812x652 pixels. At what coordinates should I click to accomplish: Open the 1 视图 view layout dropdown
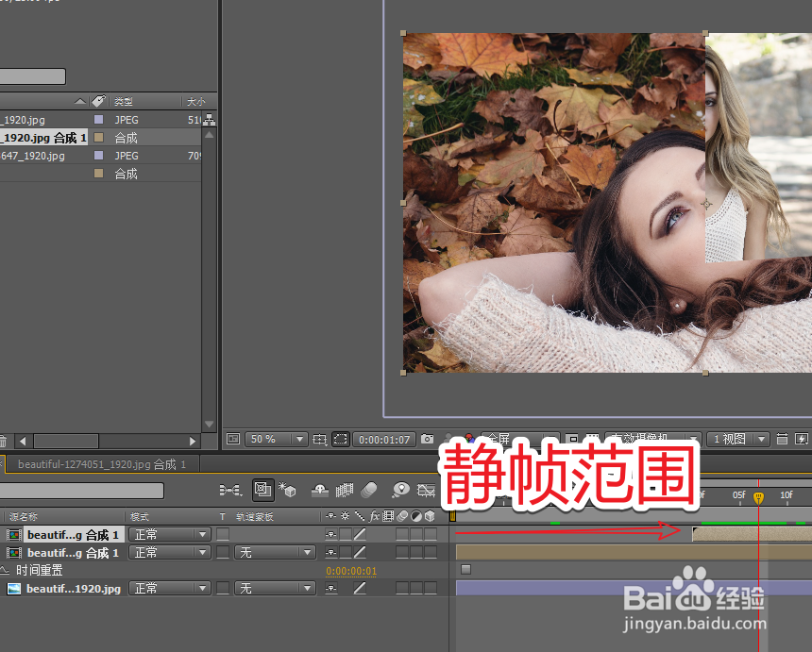click(x=737, y=439)
